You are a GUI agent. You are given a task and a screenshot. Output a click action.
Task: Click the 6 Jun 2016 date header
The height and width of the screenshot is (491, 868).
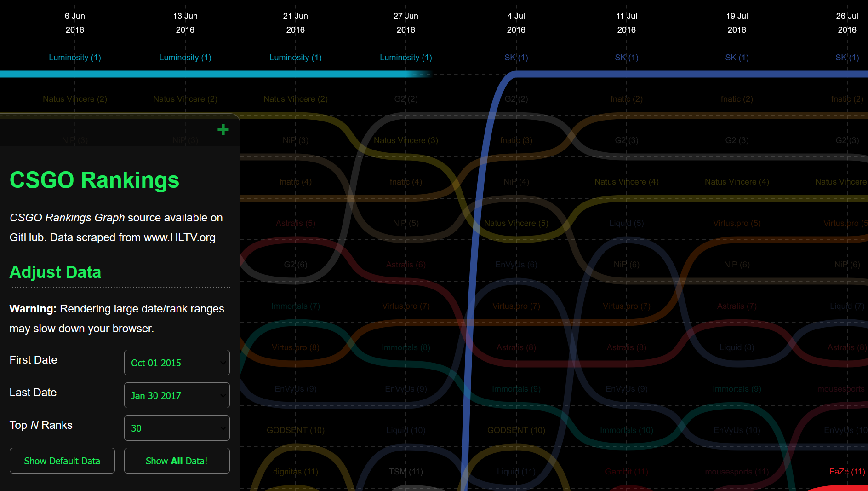(75, 23)
